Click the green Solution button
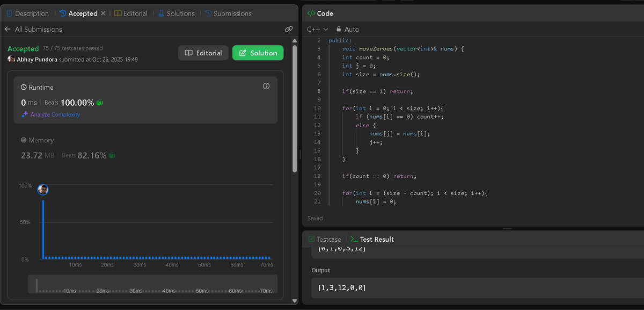This screenshot has height=310, width=644. [258, 53]
